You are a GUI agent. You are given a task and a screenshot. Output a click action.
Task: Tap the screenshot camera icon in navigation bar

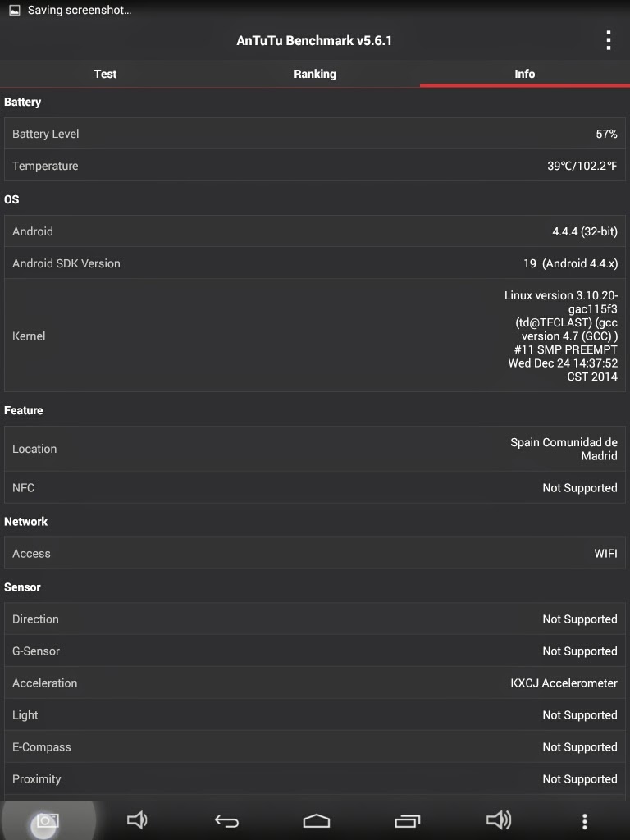click(x=47, y=820)
